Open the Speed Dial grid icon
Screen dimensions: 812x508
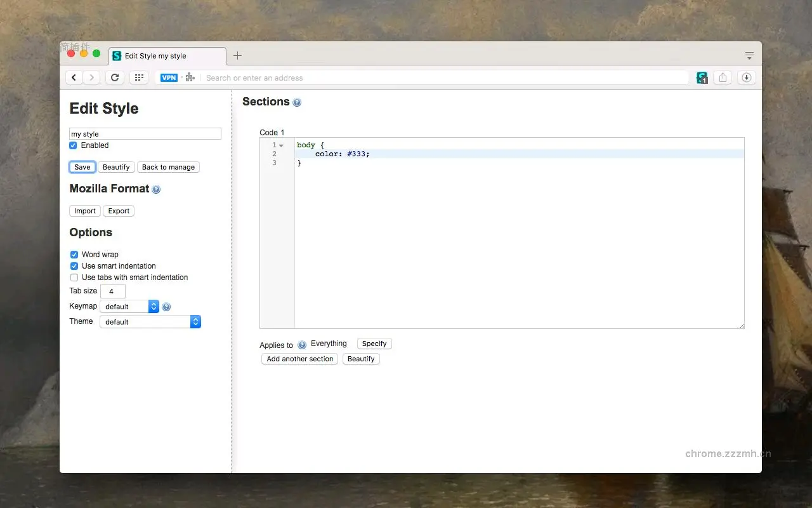[x=139, y=77]
